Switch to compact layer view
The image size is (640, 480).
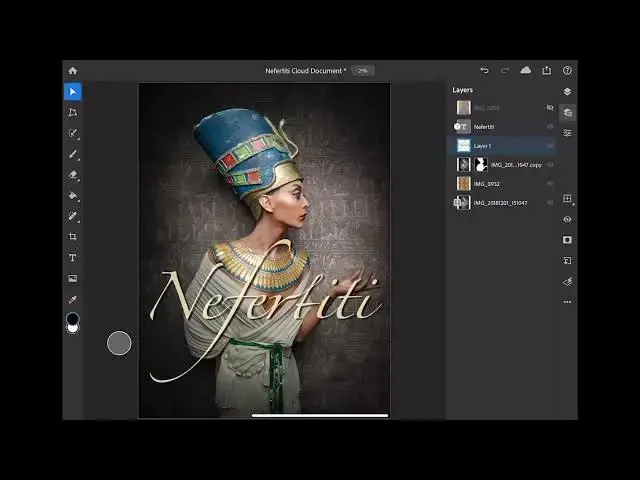[x=567, y=91]
